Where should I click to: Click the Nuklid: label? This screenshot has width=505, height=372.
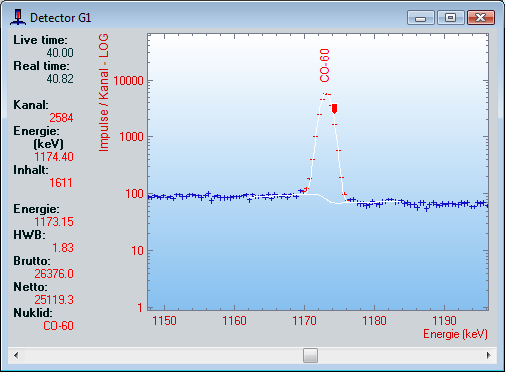point(33,313)
